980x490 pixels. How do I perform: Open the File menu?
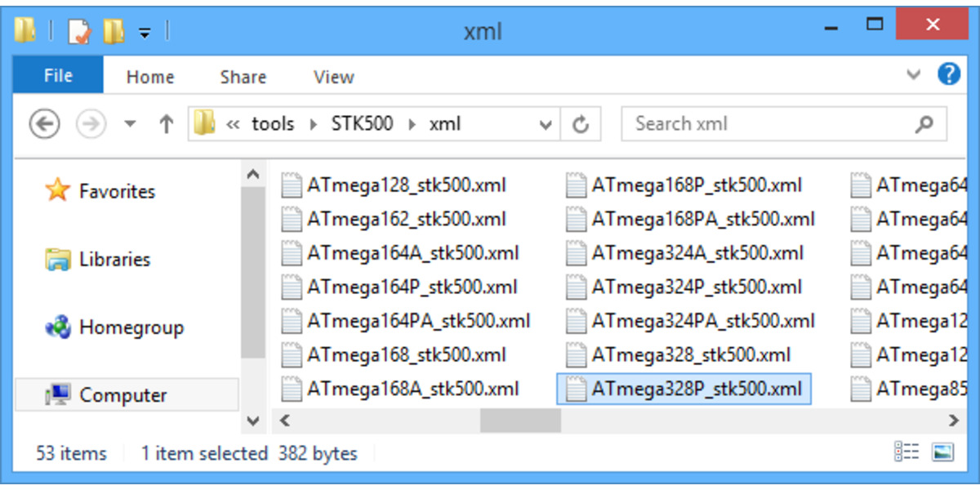click(57, 75)
